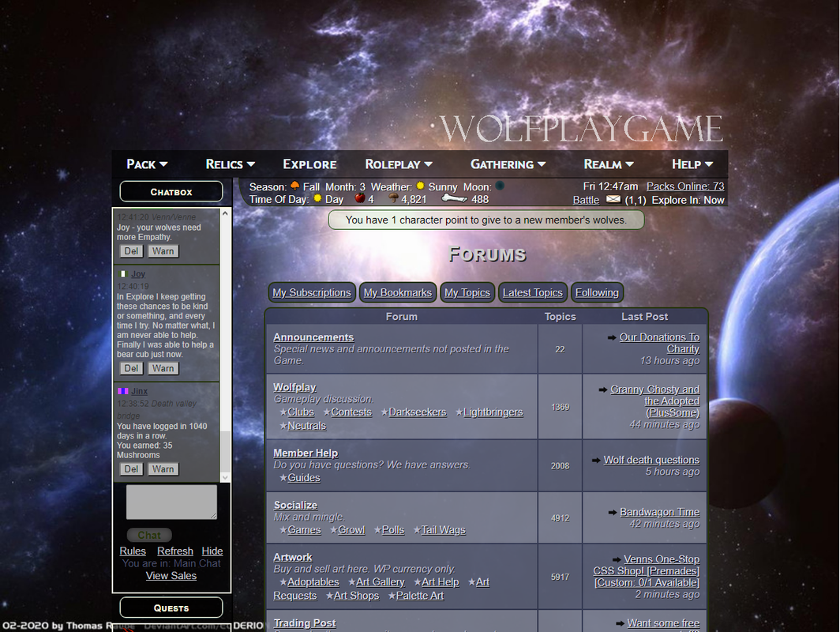Open the Art Gallery subforum
This screenshot has width=840, height=632.
(380, 582)
